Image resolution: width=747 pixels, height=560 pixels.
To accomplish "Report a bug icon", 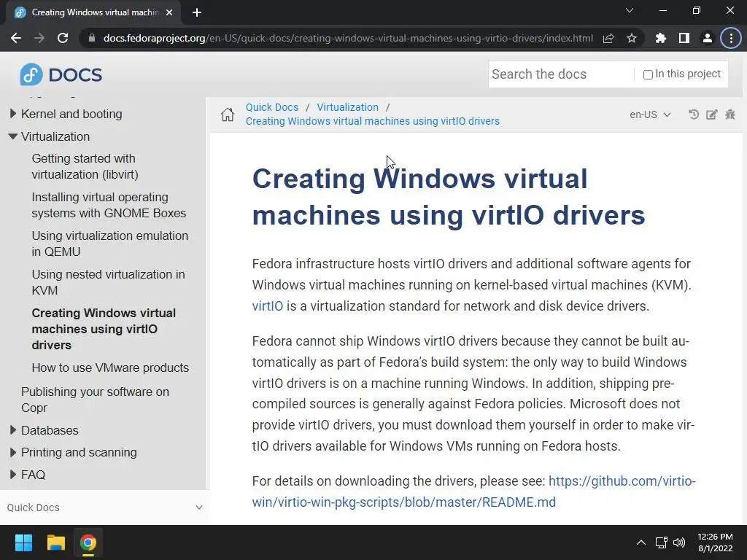I will (729, 114).
